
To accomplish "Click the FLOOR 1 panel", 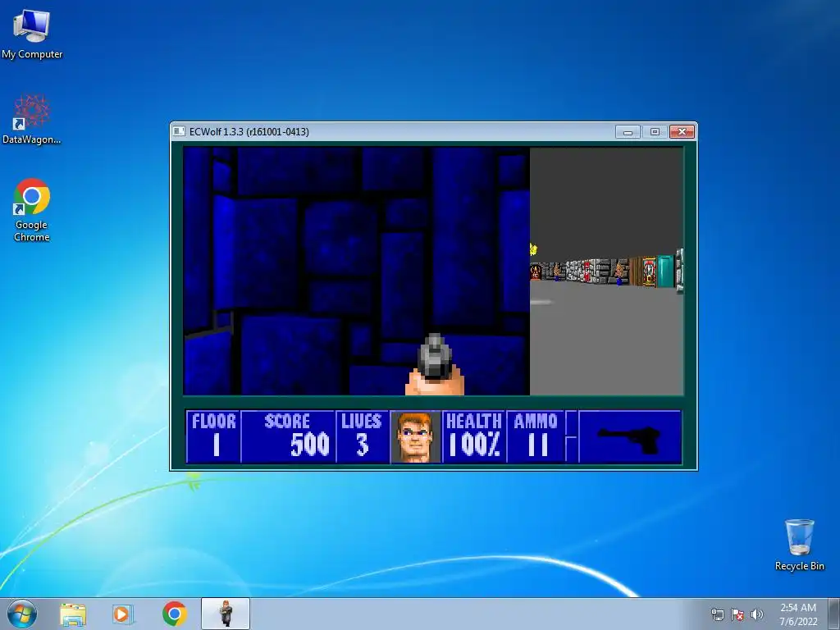I will coord(213,436).
